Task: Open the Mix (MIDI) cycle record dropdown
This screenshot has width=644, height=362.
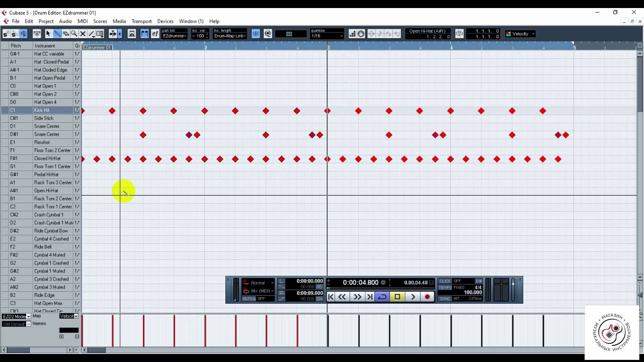Action: tap(259, 291)
